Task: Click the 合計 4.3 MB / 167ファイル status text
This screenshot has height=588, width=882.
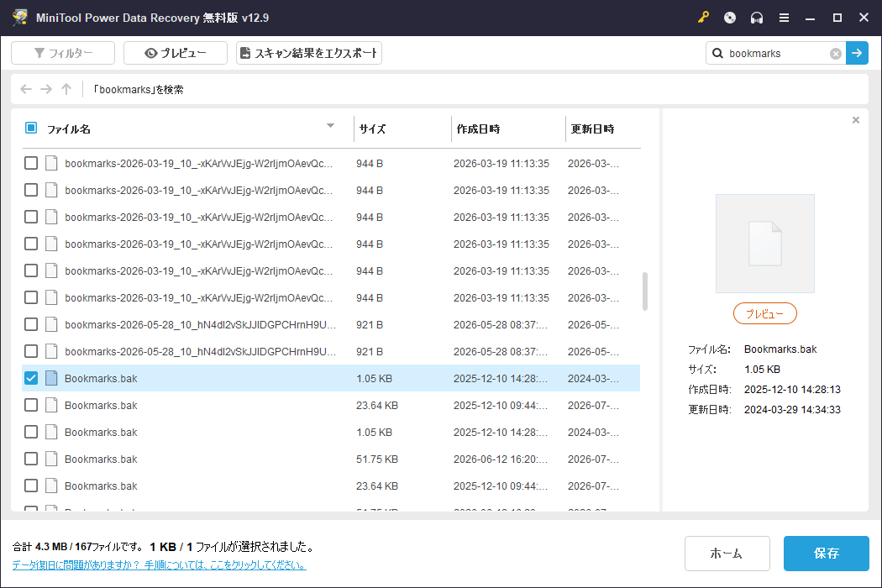Action: point(78,546)
